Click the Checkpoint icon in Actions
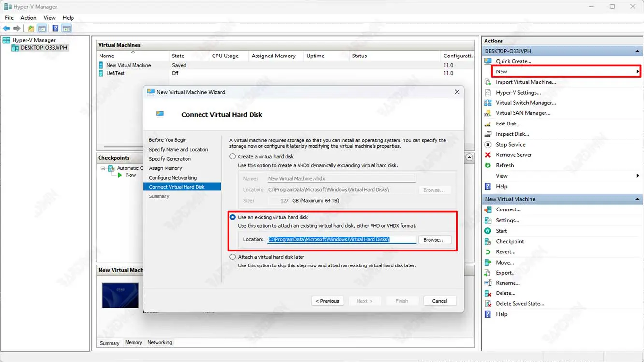This screenshot has width=644, height=362. [488, 241]
